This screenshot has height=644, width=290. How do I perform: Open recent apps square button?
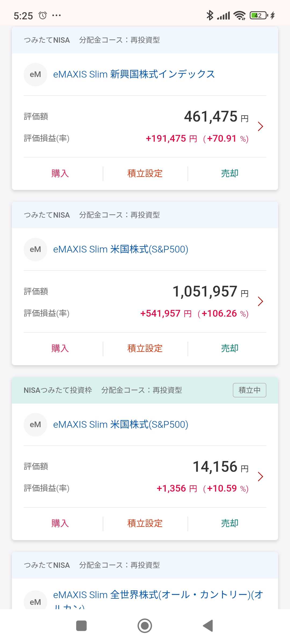(x=81, y=626)
